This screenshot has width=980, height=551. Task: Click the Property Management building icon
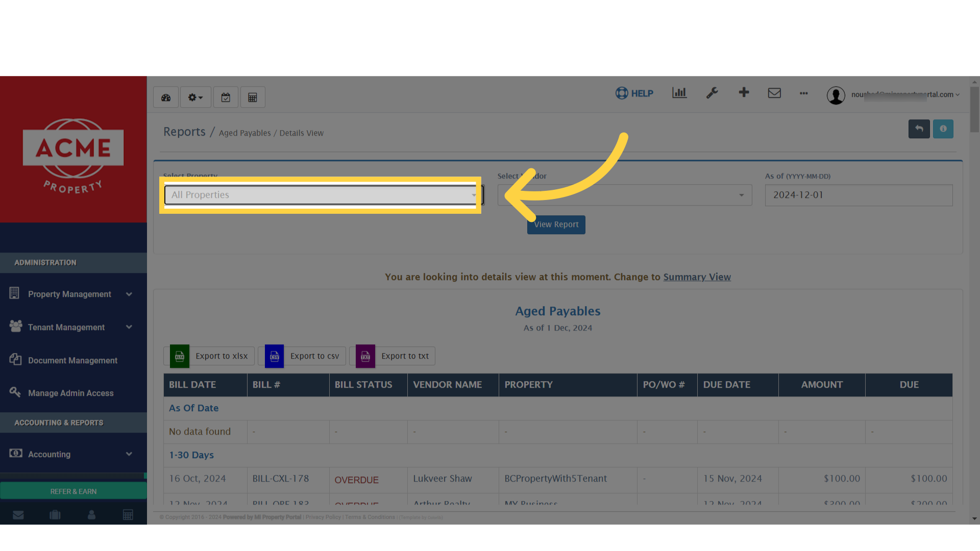[14, 293]
